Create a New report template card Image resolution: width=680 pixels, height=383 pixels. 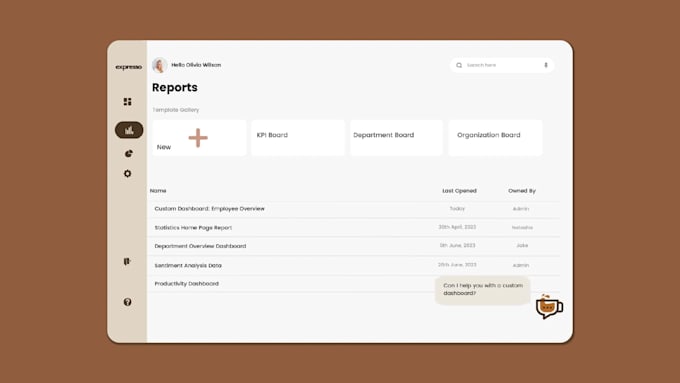pos(199,138)
